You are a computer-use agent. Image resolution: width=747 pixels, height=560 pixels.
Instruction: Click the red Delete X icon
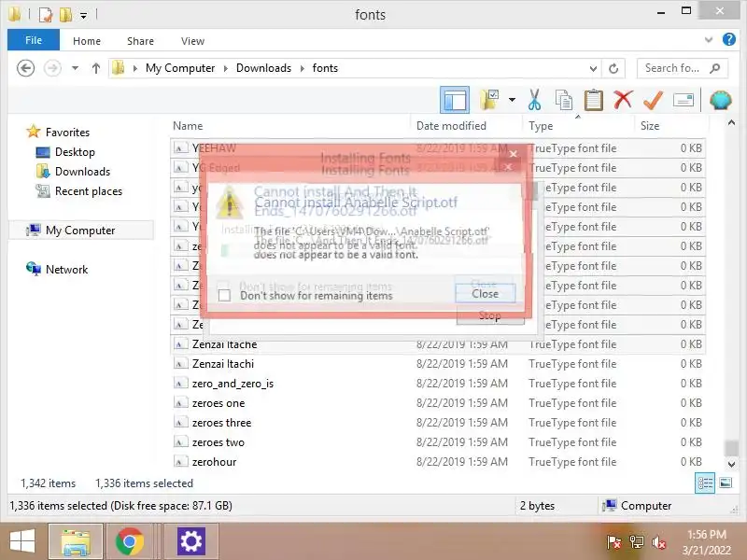623,100
